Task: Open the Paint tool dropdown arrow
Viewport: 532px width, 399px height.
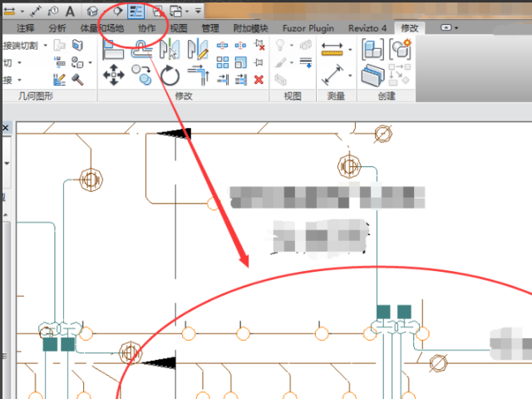Action: [x=91, y=62]
